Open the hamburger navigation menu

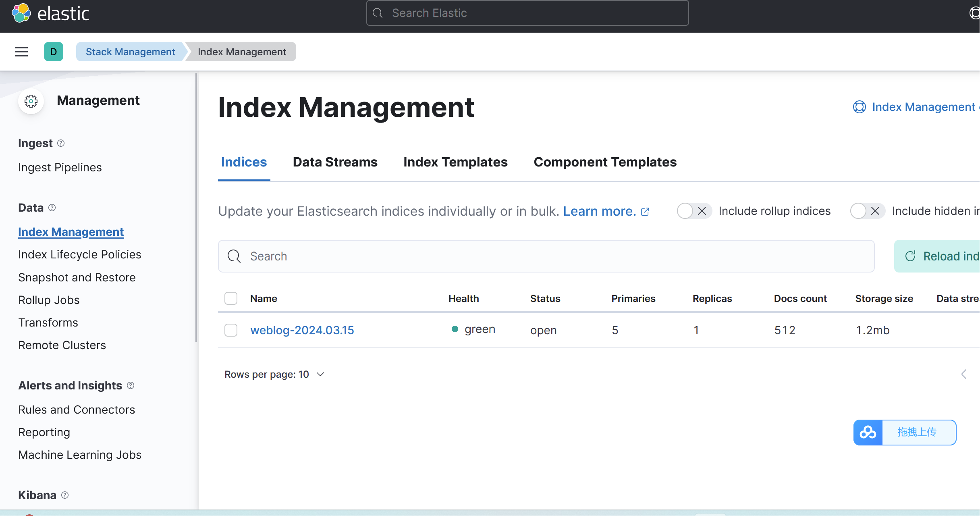coord(21,52)
